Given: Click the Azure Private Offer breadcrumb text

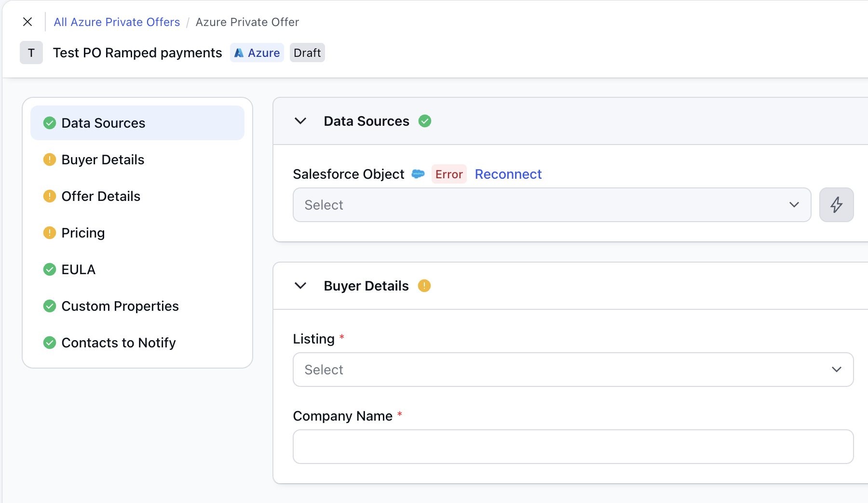Looking at the screenshot, I should coord(247,22).
